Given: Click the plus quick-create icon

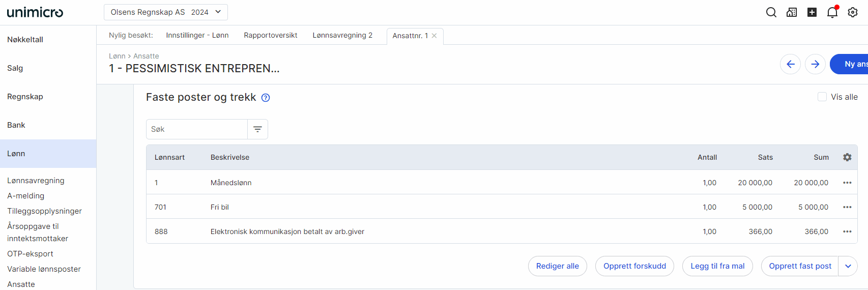Looking at the screenshot, I should (x=812, y=12).
